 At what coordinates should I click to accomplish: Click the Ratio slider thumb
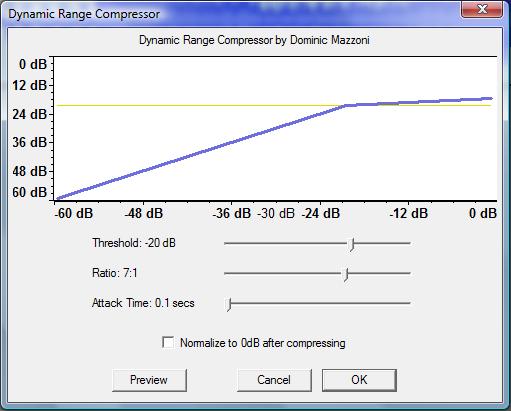[x=346, y=275]
